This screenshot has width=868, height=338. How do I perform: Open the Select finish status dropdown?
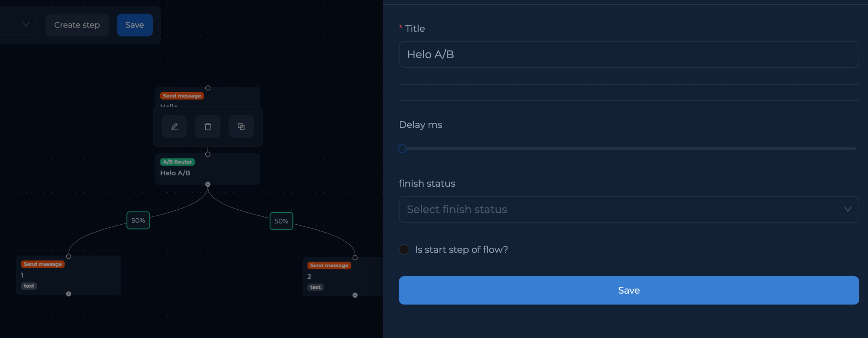click(622, 209)
